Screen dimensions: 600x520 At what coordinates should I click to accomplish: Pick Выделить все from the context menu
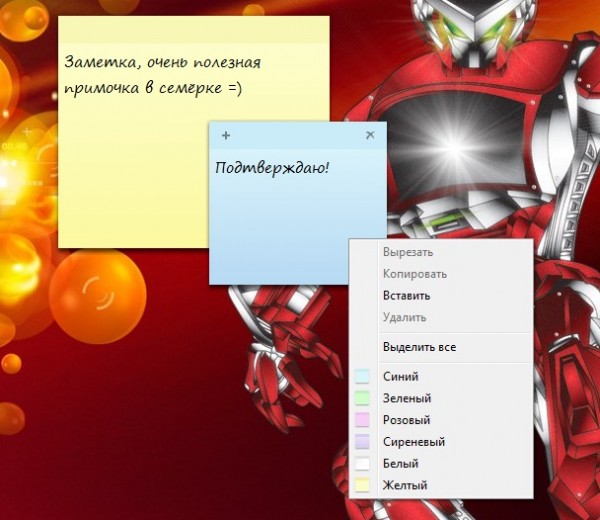click(441, 347)
